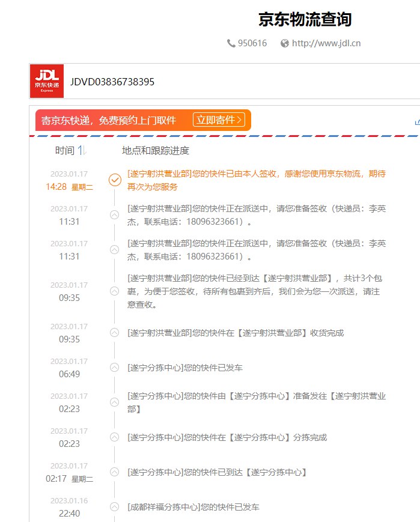Click the JDL Express logo
The width and height of the screenshot is (420, 522).
(47, 81)
